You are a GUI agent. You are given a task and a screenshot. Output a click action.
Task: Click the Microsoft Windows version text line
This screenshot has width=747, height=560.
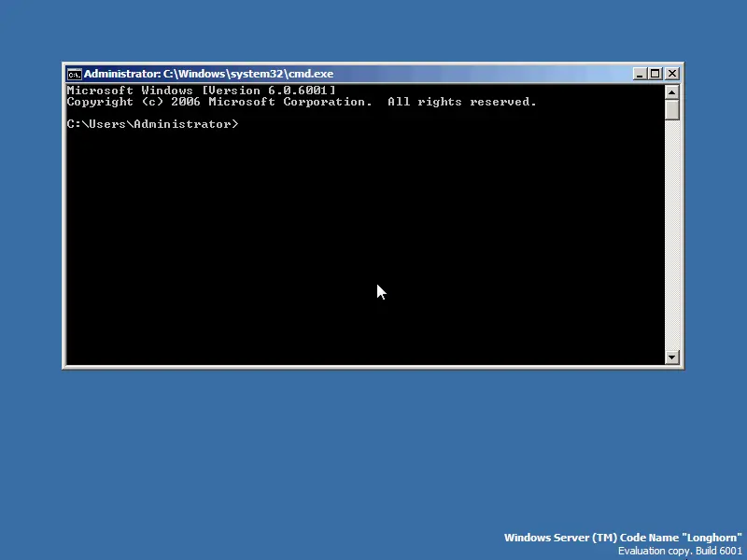point(201,91)
